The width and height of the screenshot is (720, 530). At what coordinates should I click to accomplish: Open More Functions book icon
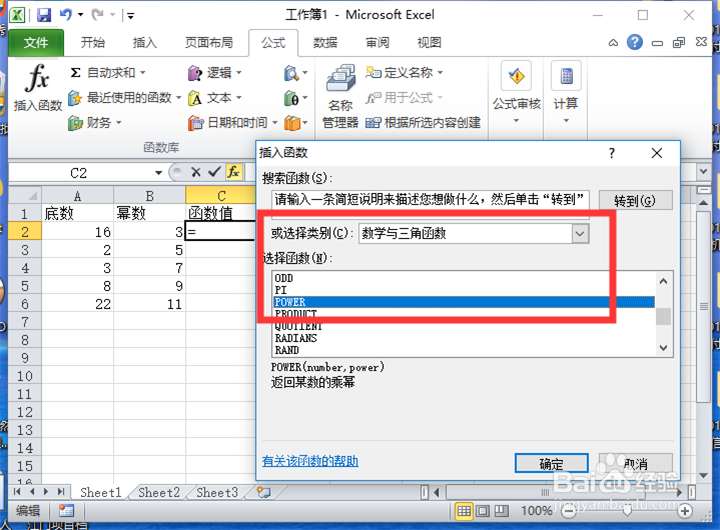(x=295, y=123)
